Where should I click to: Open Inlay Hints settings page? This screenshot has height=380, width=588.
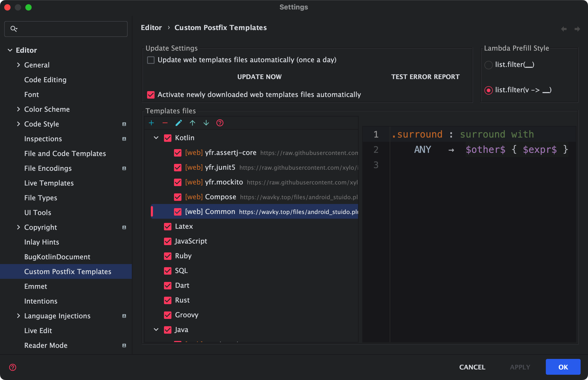[x=41, y=242]
